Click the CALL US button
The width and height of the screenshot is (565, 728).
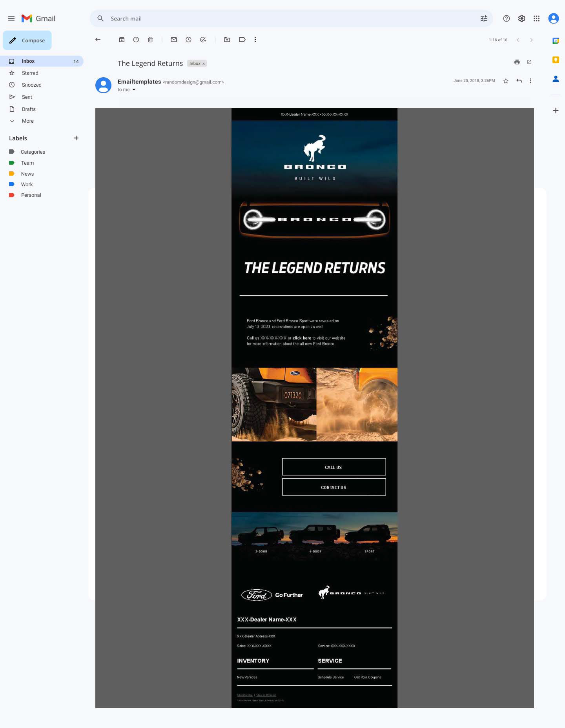(x=334, y=467)
